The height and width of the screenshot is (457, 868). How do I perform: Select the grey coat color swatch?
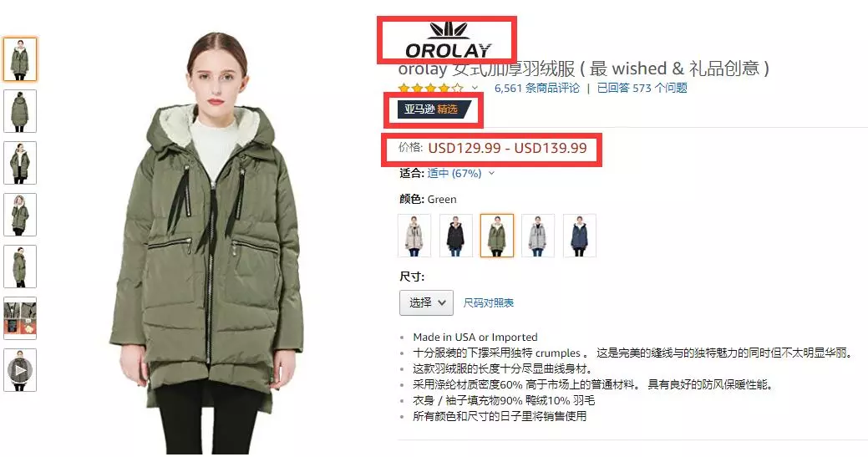(538, 235)
